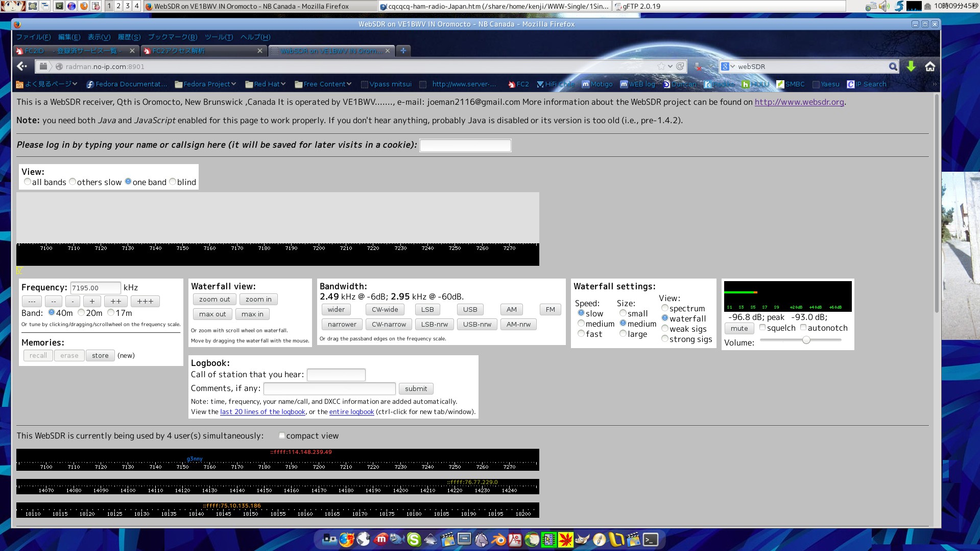Click the Firefox home icon
Viewport: 980px width, 551px height.
coord(930,66)
